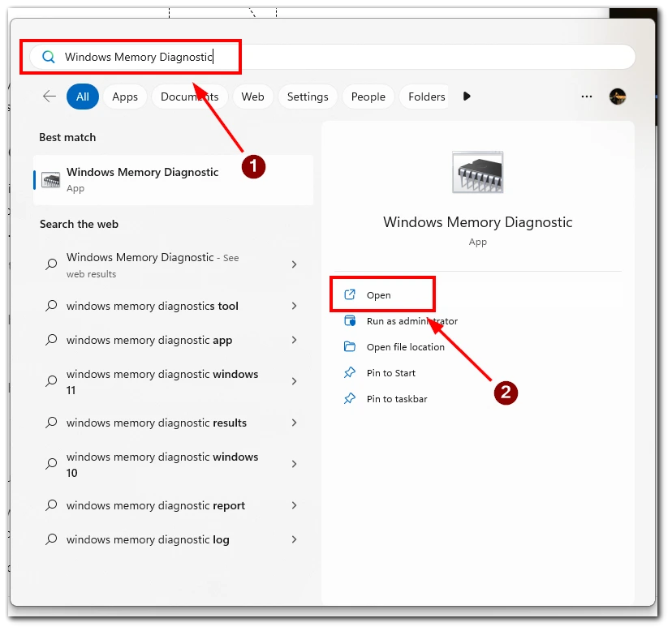This screenshot has height=631, width=672.
Task: Click search icon beside 'diagnostic results' suggestion
Action: (51, 423)
